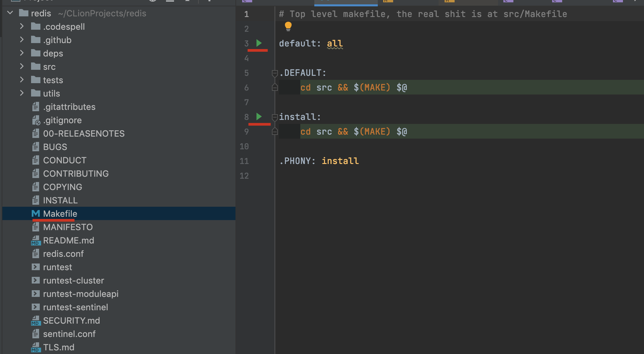Run the install target from gutter
The height and width of the screenshot is (354, 644).
(259, 117)
